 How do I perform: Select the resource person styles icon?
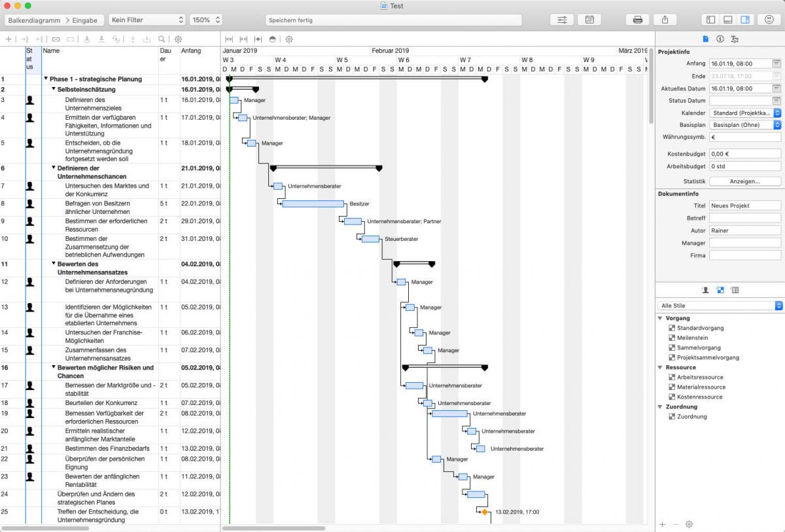tap(706, 289)
